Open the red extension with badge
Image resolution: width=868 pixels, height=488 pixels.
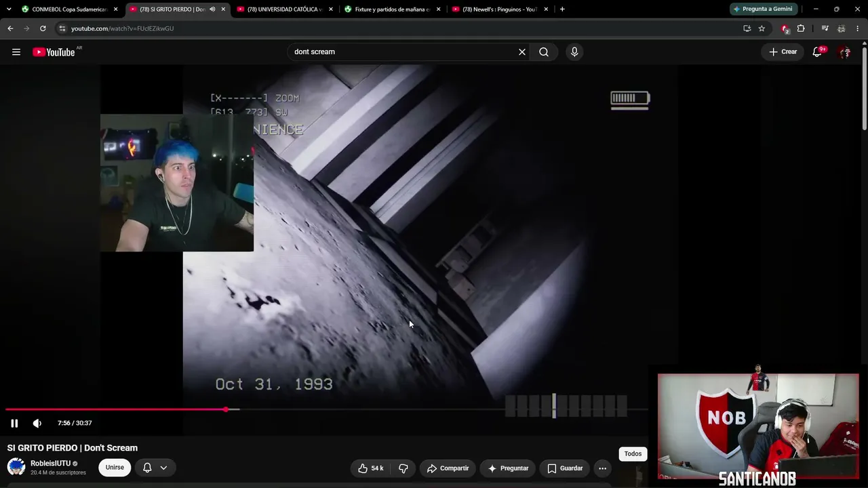click(x=785, y=28)
